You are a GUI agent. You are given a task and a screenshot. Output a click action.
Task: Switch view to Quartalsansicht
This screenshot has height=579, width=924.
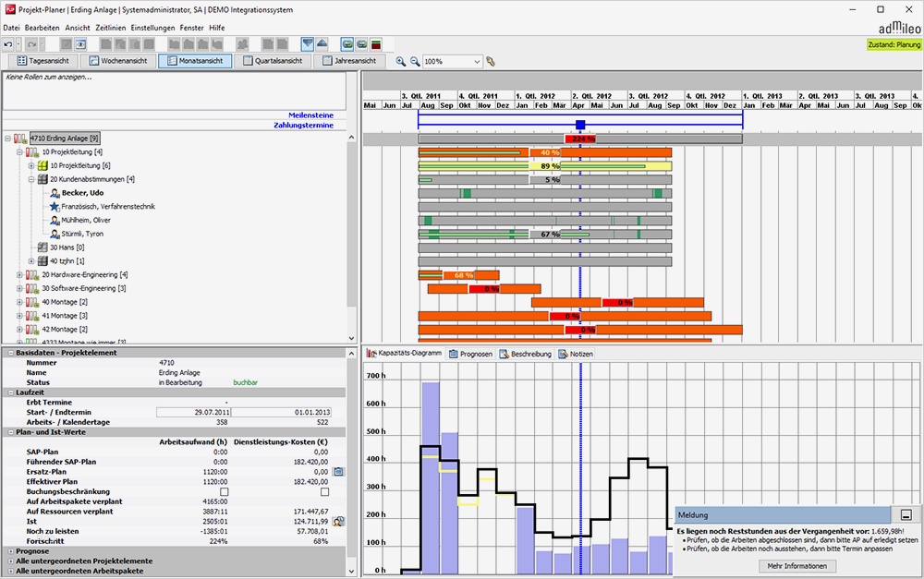[274, 60]
